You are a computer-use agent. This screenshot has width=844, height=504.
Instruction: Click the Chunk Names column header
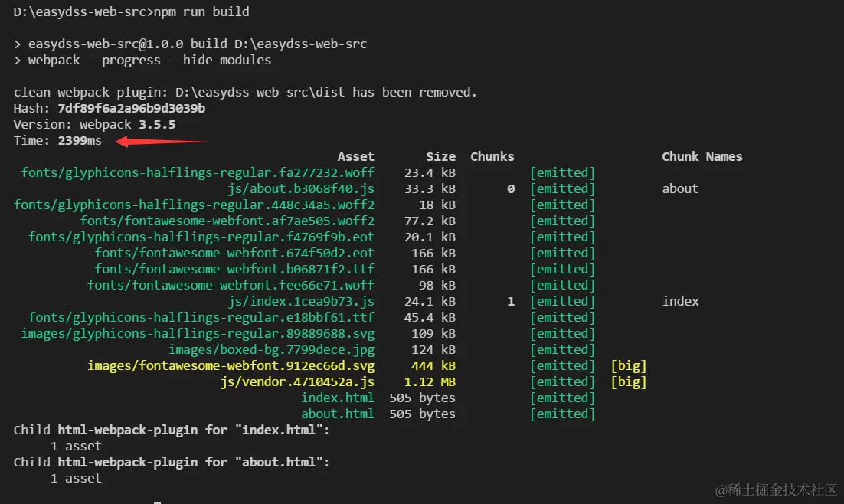(x=702, y=157)
